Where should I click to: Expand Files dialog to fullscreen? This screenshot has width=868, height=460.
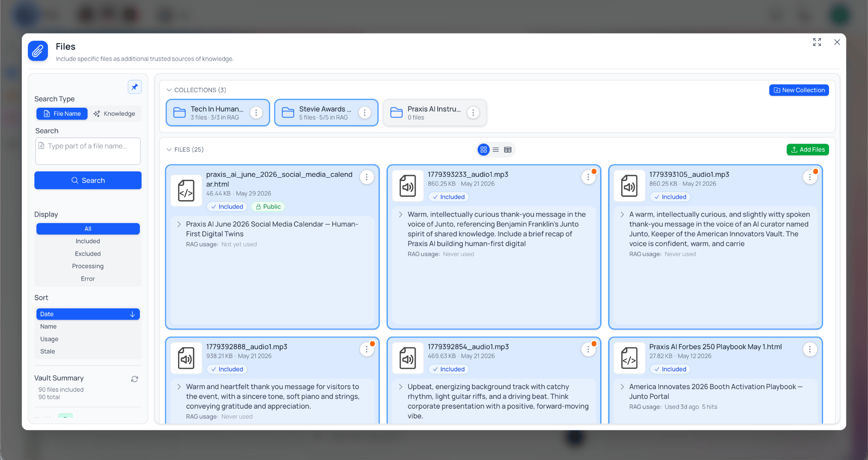coord(817,42)
